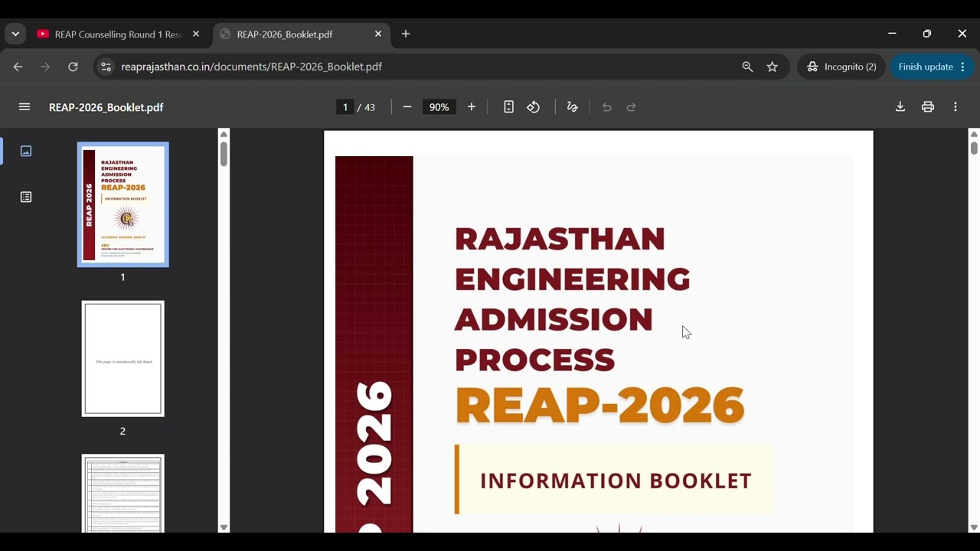View site information icon in address bar
The height and width of the screenshot is (551, 980).
(106, 67)
